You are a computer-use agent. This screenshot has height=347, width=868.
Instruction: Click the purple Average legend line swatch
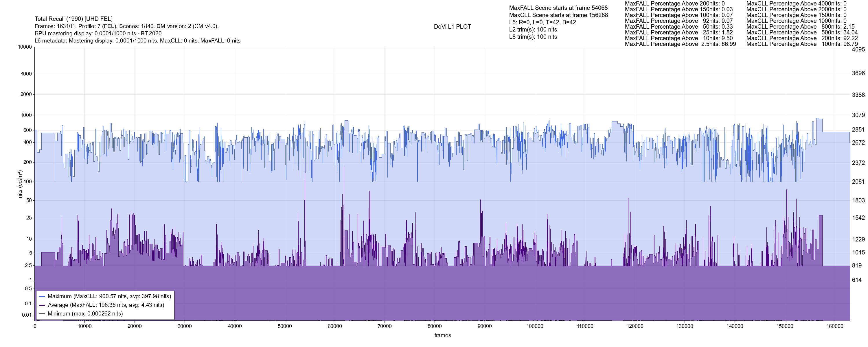(42, 305)
